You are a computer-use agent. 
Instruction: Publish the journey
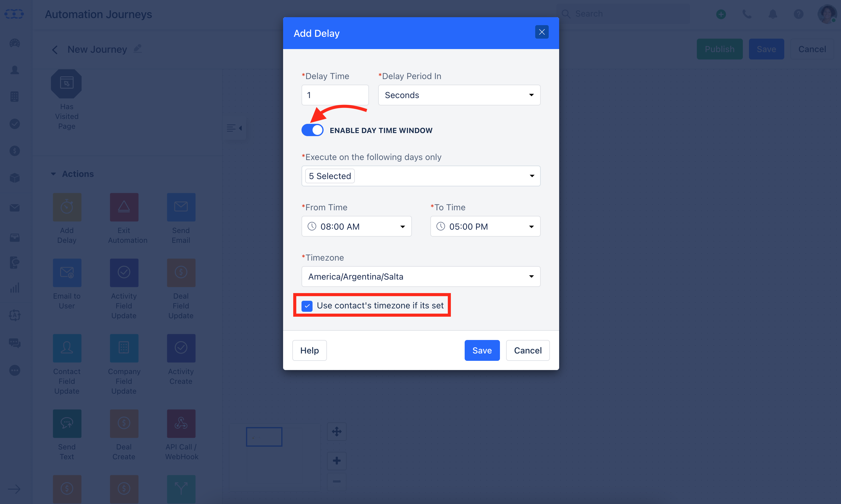(x=719, y=49)
